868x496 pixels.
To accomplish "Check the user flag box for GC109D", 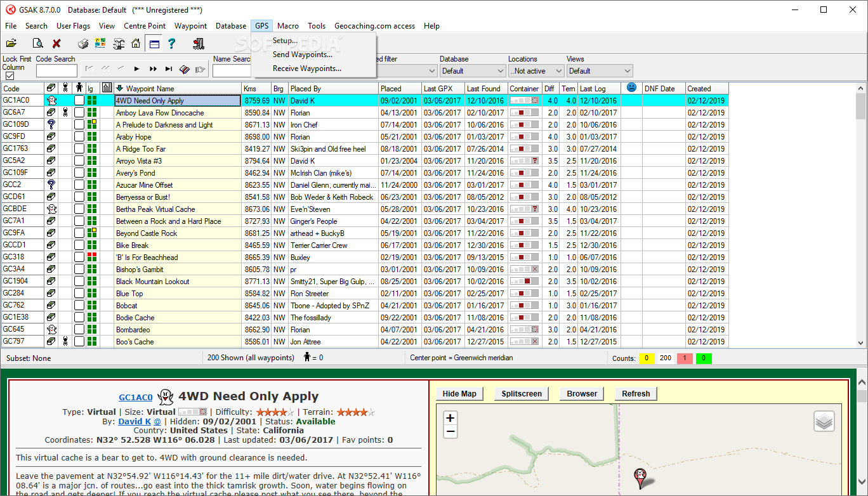I will [x=79, y=124].
